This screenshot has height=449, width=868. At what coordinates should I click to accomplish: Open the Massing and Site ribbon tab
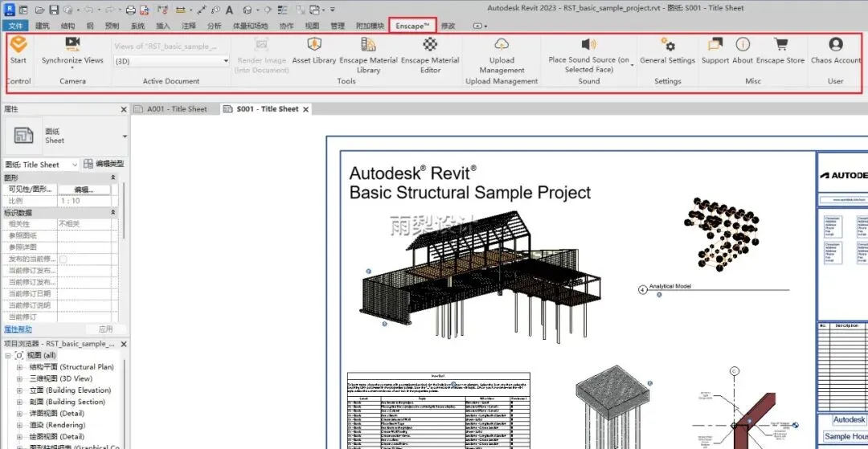(x=250, y=26)
